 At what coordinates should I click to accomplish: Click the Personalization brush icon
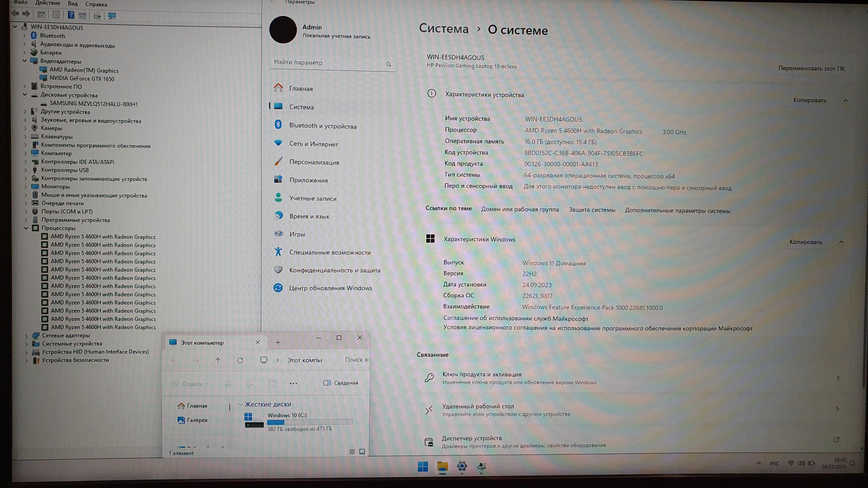coord(278,161)
